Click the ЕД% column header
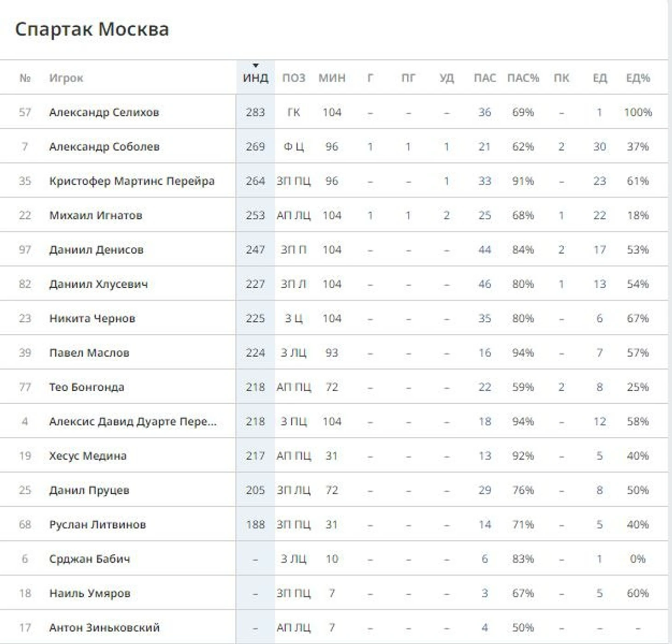 point(637,78)
